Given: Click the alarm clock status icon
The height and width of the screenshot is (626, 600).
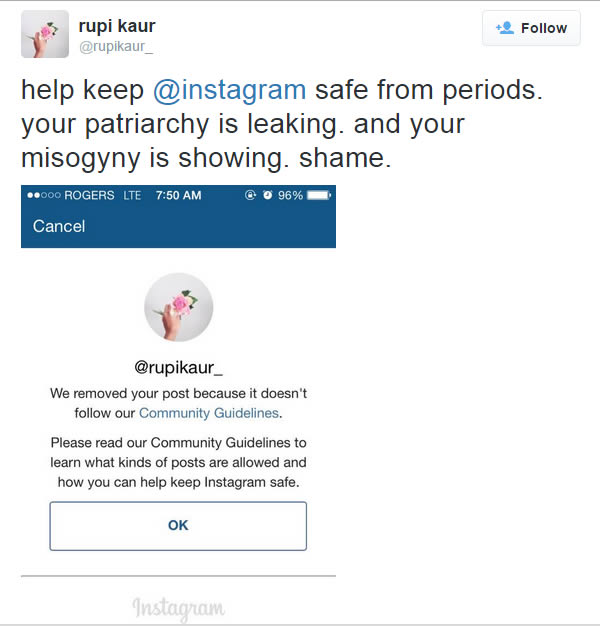Looking at the screenshot, I should coord(267,195).
